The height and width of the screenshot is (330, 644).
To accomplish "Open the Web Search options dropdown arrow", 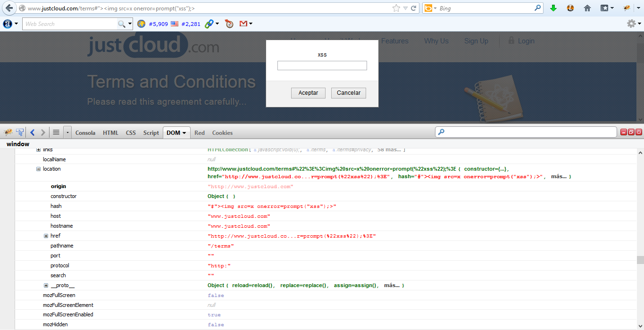I will click(130, 24).
